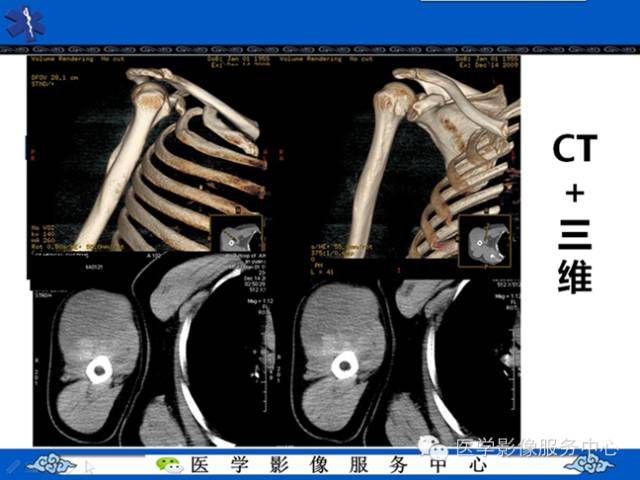Click the 'DFOV 20.1 cm' annotation
The image size is (640, 480).
[54, 78]
